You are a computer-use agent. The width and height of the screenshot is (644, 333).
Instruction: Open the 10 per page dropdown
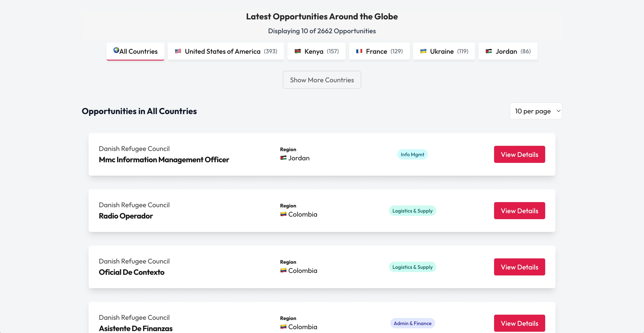pyautogui.click(x=532, y=111)
